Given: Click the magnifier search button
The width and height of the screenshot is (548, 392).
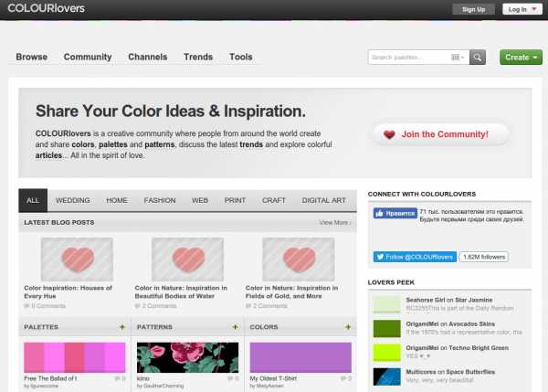Looking at the screenshot, I should point(478,57).
